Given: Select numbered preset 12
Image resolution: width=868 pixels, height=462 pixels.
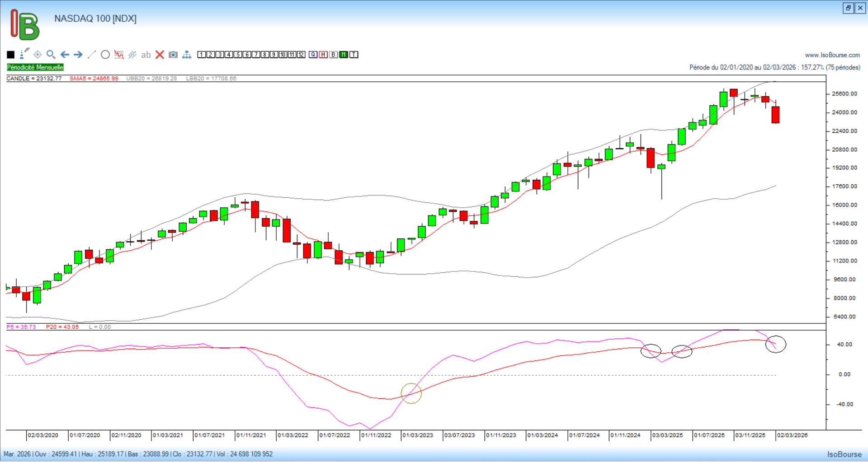Looking at the screenshot, I should (x=301, y=55).
